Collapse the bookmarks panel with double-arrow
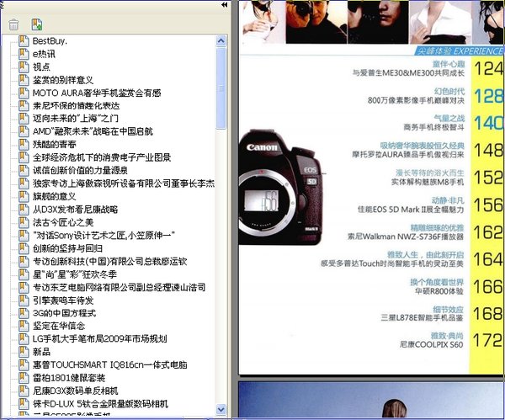This screenshot has height=420, width=505. click(x=225, y=4)
